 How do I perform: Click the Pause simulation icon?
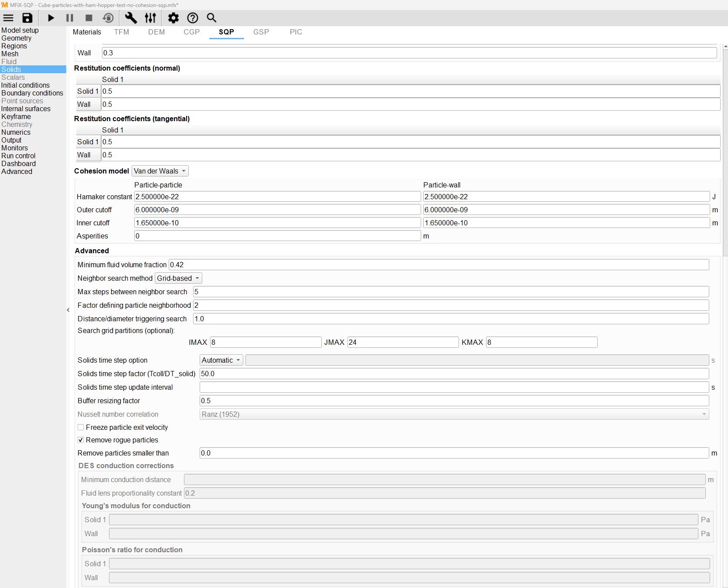[x=70, y=18]
